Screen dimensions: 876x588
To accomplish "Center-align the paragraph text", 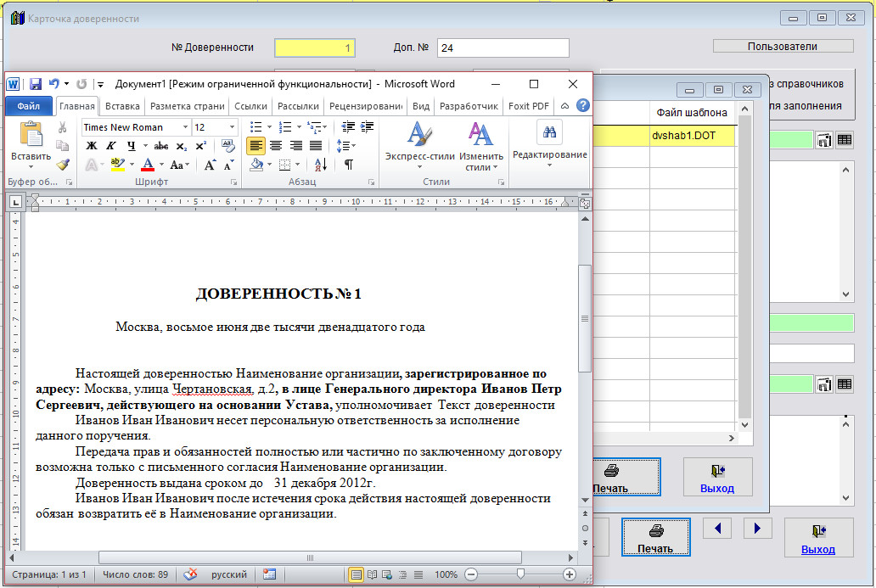I will (276, 146).
